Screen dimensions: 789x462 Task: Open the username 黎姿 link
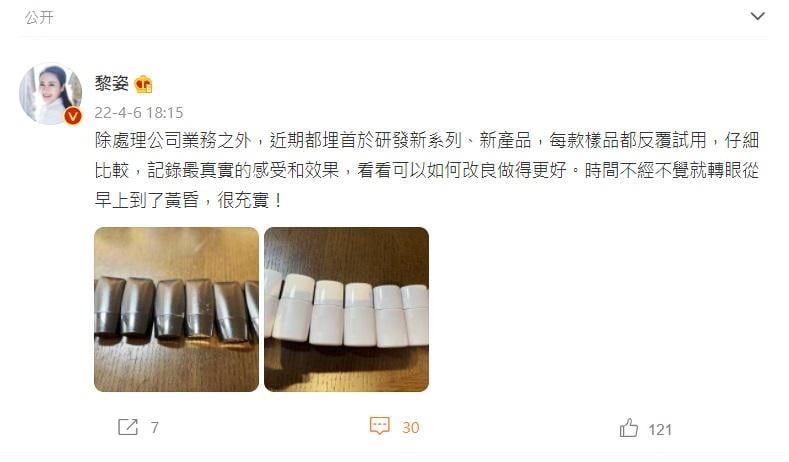coord(112,84)
